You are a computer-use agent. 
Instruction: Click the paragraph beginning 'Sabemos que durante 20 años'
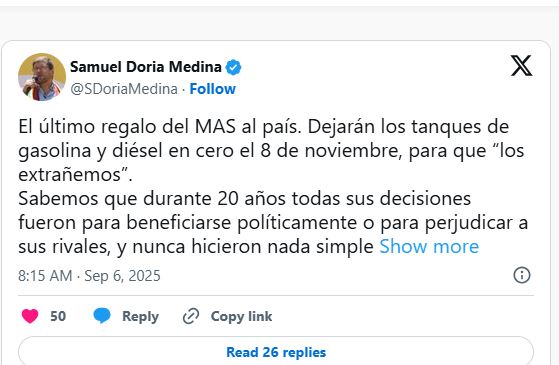click(273, 222)
